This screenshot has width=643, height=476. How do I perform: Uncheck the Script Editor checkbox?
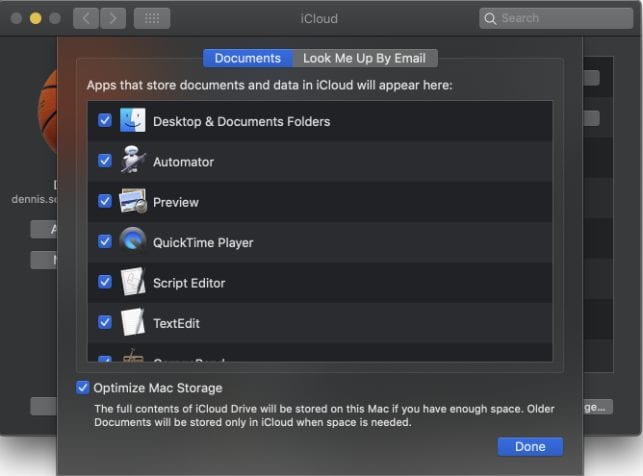point(105,282)
